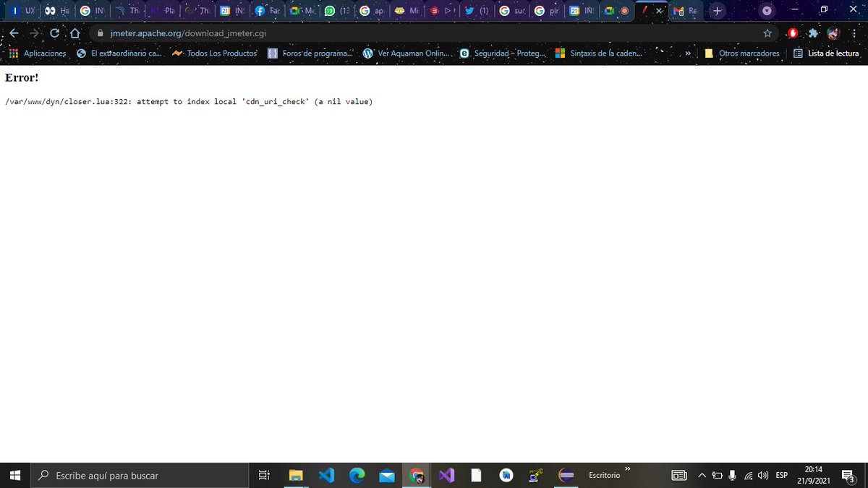Open Task View on the taskbar

coord(264,475)
